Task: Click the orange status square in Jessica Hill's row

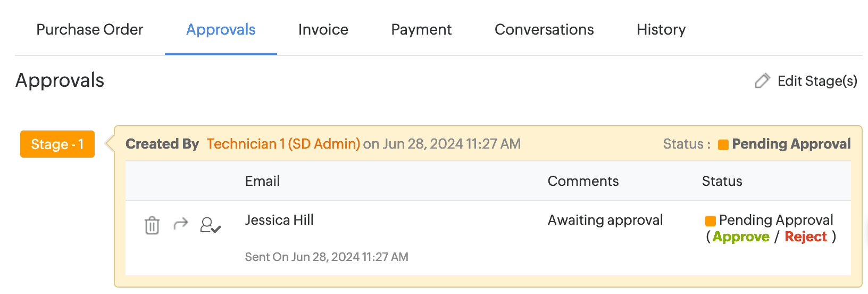Action: pyautogui.click(x=710, y=221)
